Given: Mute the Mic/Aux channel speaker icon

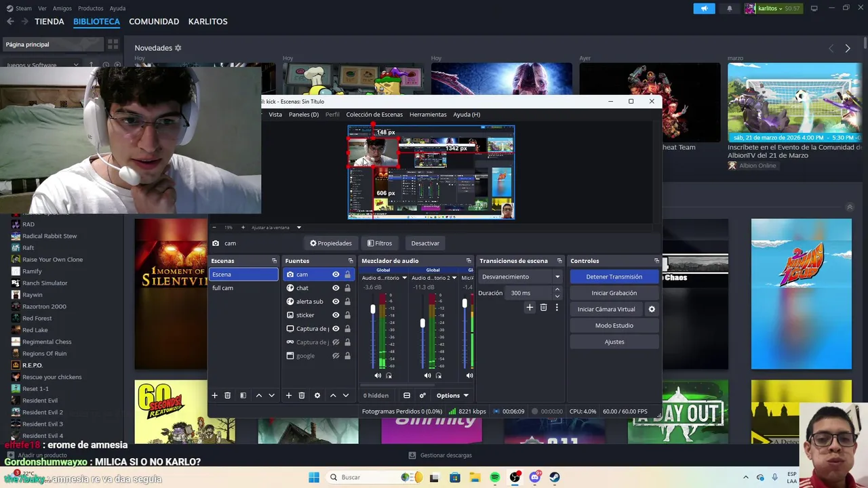Looking at the screenshot, I should click(469, 375).
